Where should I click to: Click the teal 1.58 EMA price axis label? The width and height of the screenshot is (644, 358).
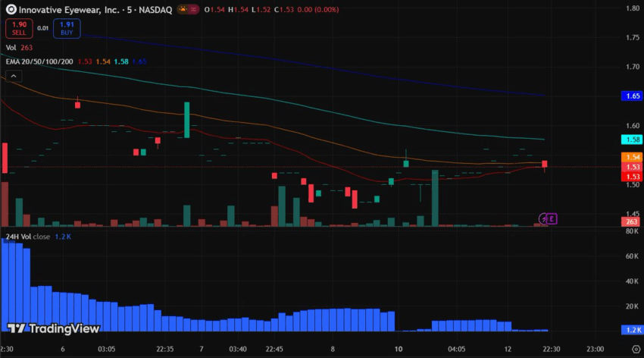[632, 140]
